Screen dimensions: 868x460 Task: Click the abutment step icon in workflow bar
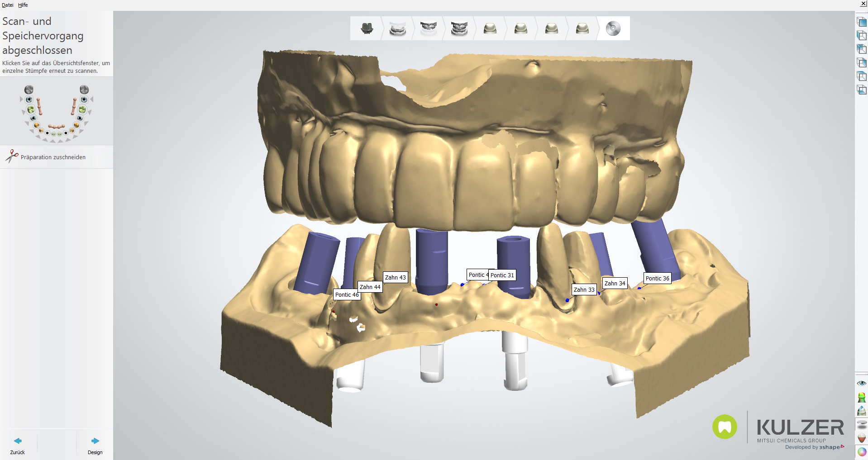coord(367,28)
